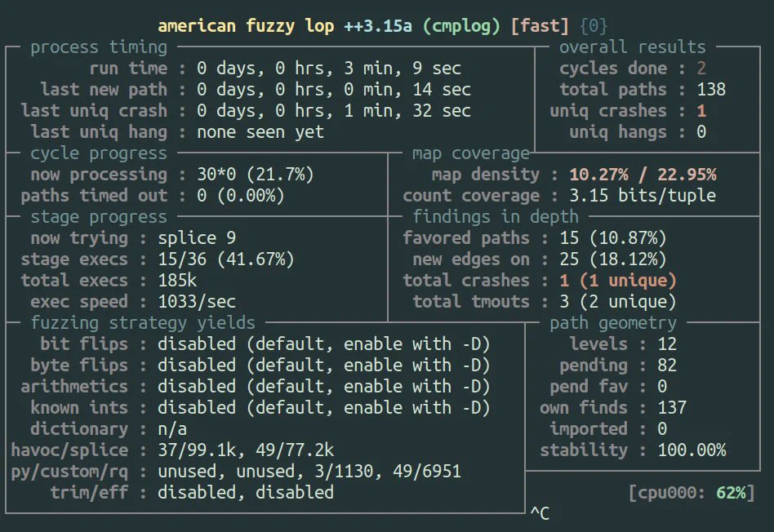
Task: Click the 'byte flips' row disabled text
Action: point(324,366)
